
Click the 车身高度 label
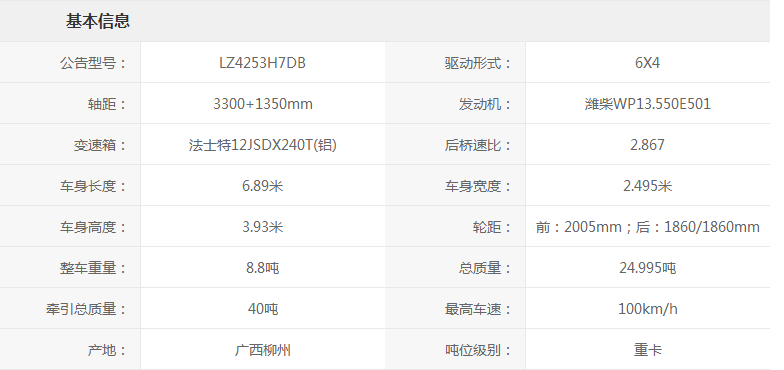tap(93, 227)
